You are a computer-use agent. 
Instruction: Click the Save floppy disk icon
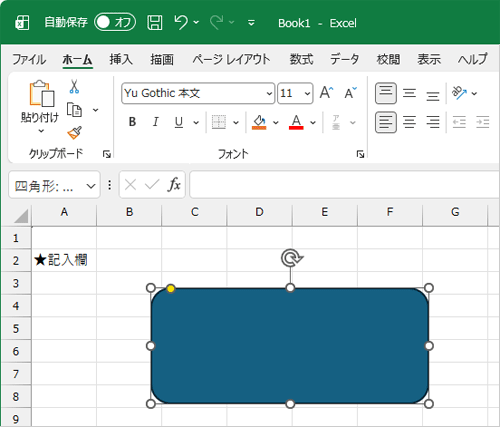pyautogui.click(x=155, y=23)
